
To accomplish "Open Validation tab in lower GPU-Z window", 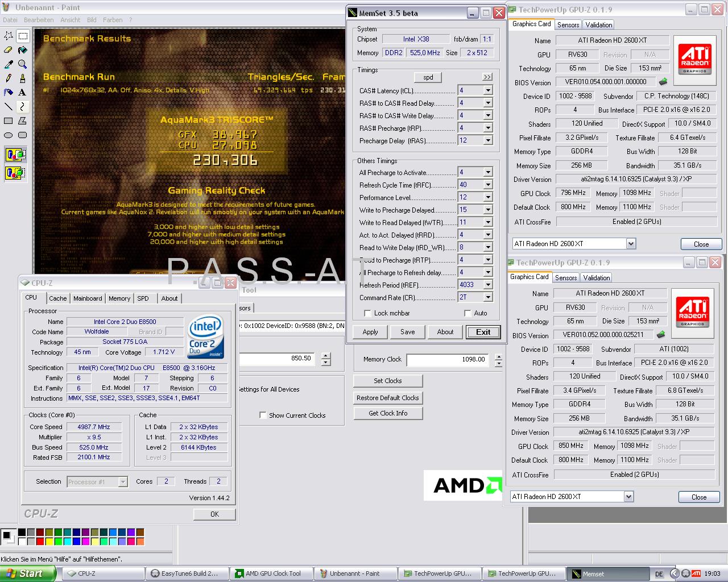I will [x=597, y=278].
